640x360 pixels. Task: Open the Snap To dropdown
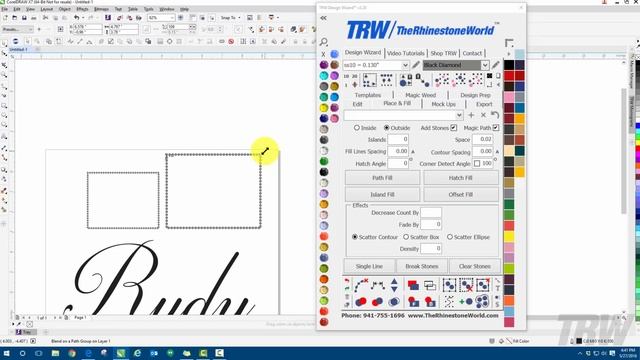[x=231, y=18]
